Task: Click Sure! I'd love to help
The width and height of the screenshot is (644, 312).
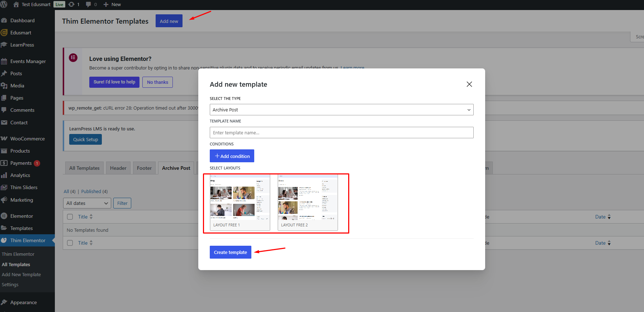Action: click(114, 82)
